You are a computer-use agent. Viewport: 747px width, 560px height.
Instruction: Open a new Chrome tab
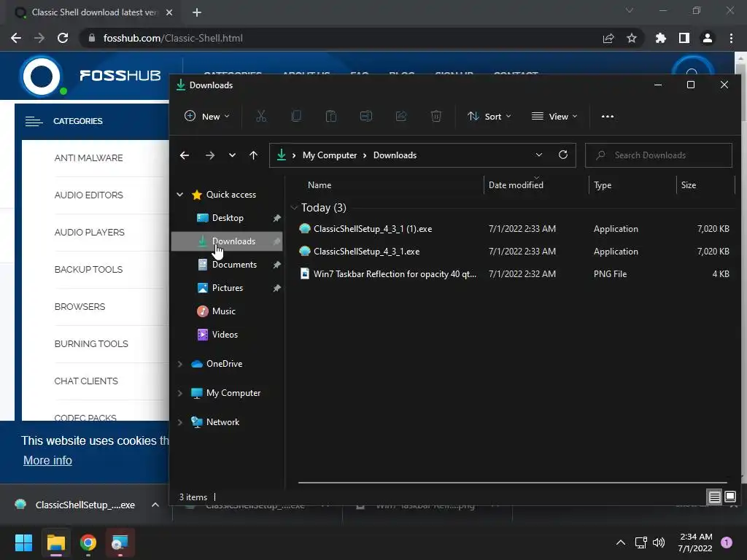coord(197,12)
